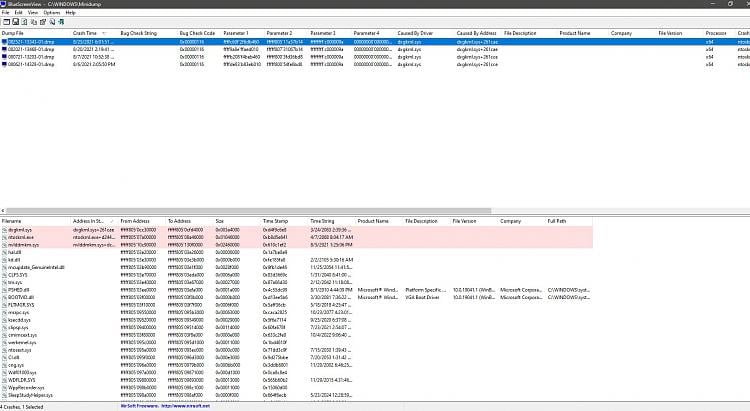Click the file icon next to hal.dll
Screen dimensions: 750x411
click(4, 252)
